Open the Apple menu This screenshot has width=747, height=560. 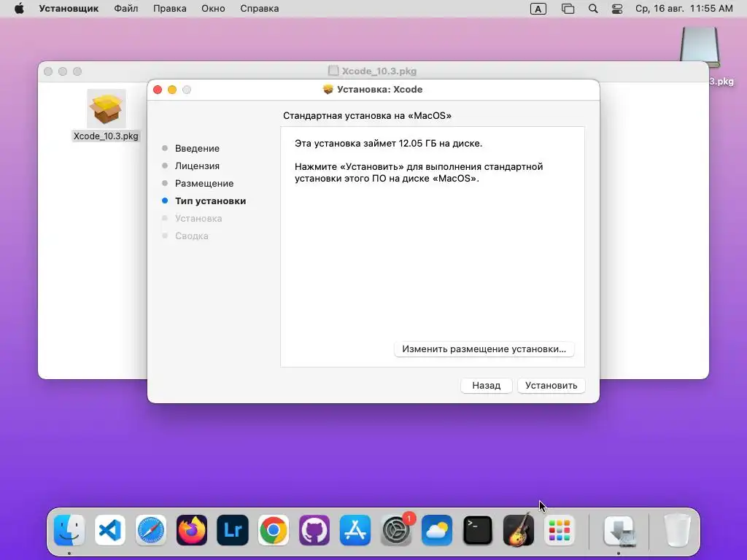pyautogui.click(x=19, y=9)
